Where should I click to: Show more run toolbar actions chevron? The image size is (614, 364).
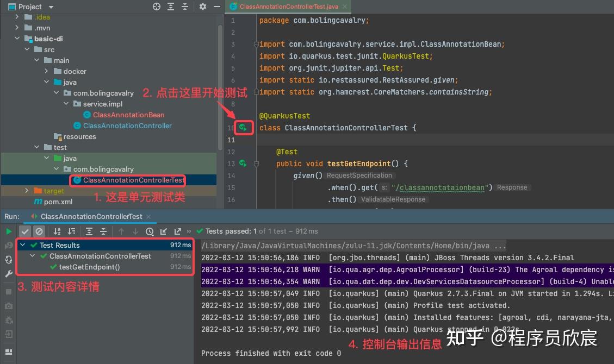[189, 231]
